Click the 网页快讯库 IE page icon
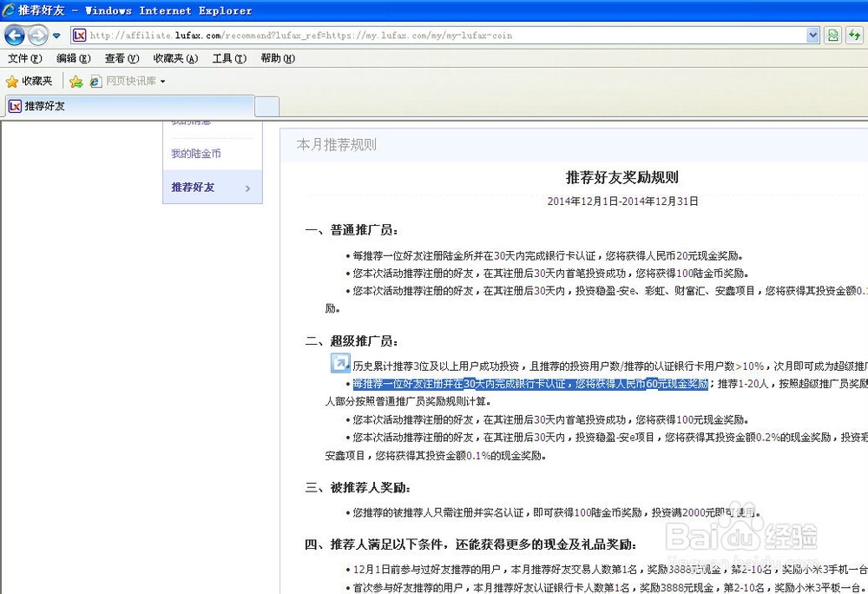 (95, 82)
